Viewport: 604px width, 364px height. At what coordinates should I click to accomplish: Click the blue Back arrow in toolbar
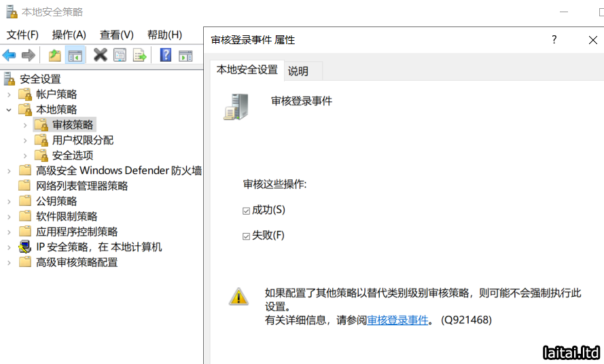(10, 56)
